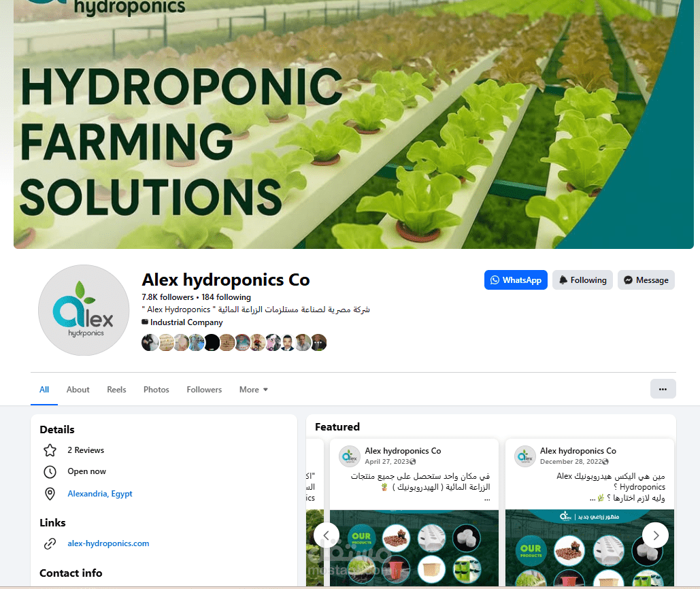The width and height of the screenshot is (700, 589).
Task: Show next featured post with right arrow
Action: click(655, 535)
